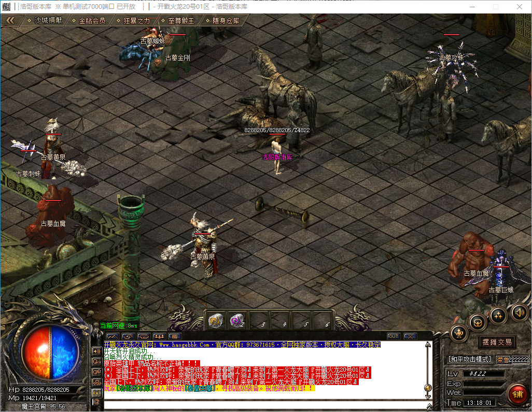Collapse the top menu with double-arrow button

pos(10,20)
